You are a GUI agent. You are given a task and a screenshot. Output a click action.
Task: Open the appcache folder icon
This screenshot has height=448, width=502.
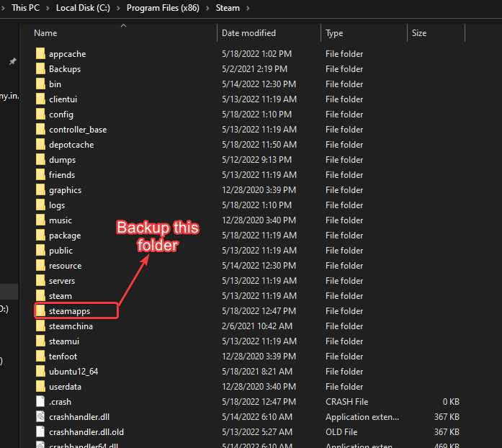tap(40, 54)
